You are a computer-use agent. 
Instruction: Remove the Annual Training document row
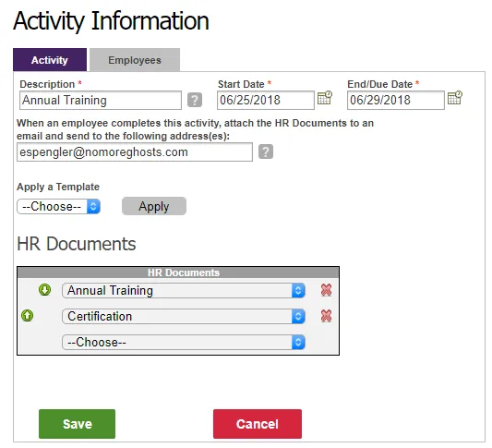coord(327,290)
